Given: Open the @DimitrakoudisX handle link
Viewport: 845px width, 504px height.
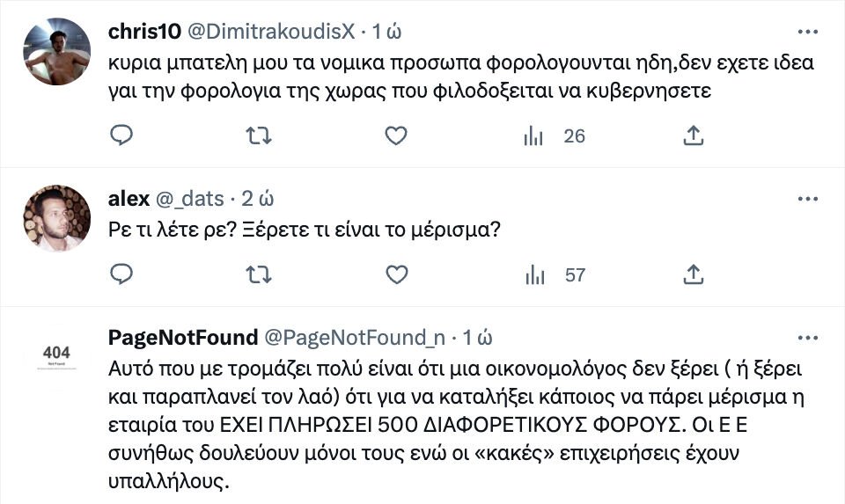Looking at the screenshot, I should pyautogui.click(x=271, y=32).
